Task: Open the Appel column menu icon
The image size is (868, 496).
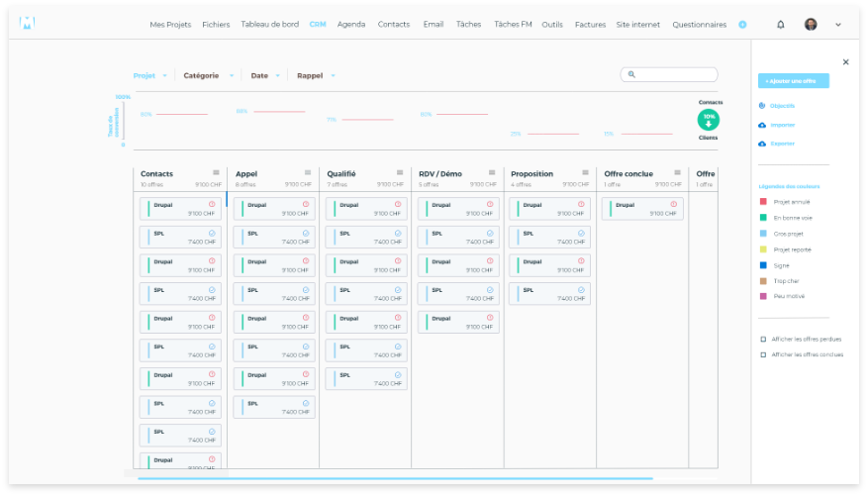Action: tap(308, 172)
